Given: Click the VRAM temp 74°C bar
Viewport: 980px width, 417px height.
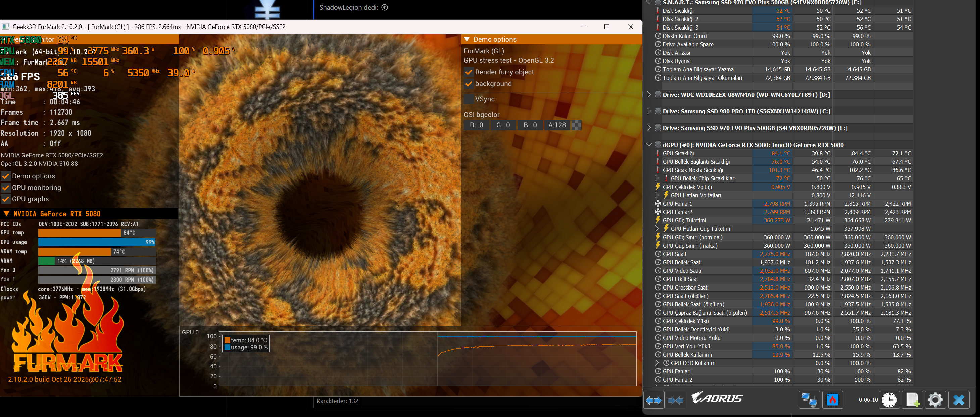Looking at the screenshot, I should [97, 251].
